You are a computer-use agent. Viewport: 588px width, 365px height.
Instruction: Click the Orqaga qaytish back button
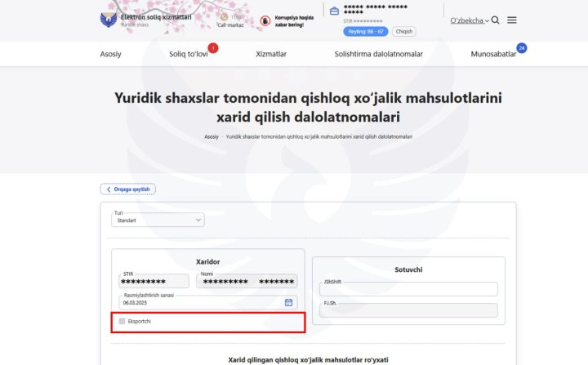(x=128, y=189)
